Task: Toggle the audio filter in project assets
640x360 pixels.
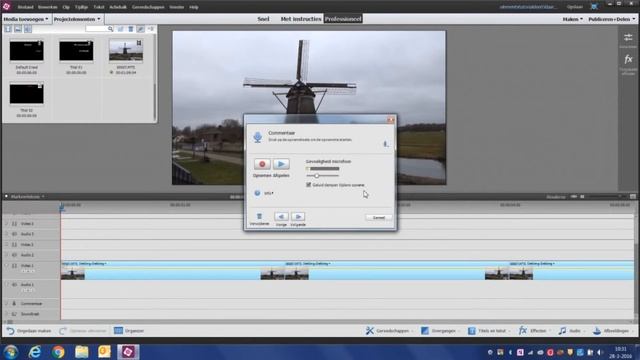Action: [28, 29]
